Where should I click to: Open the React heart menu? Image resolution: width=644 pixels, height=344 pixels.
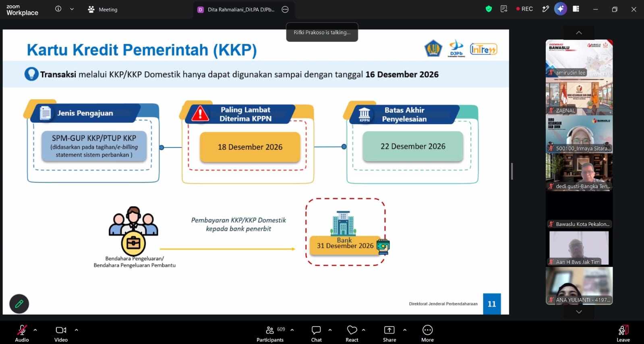352,333
